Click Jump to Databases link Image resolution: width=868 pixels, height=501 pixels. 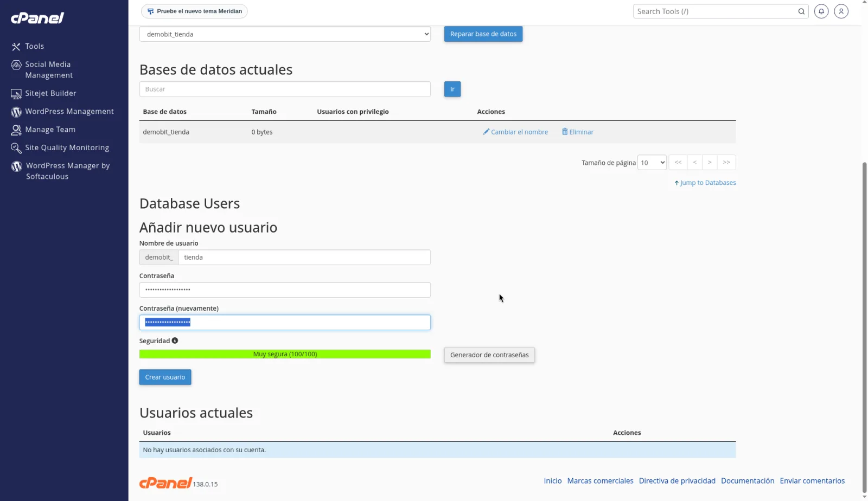click(705, 183)
